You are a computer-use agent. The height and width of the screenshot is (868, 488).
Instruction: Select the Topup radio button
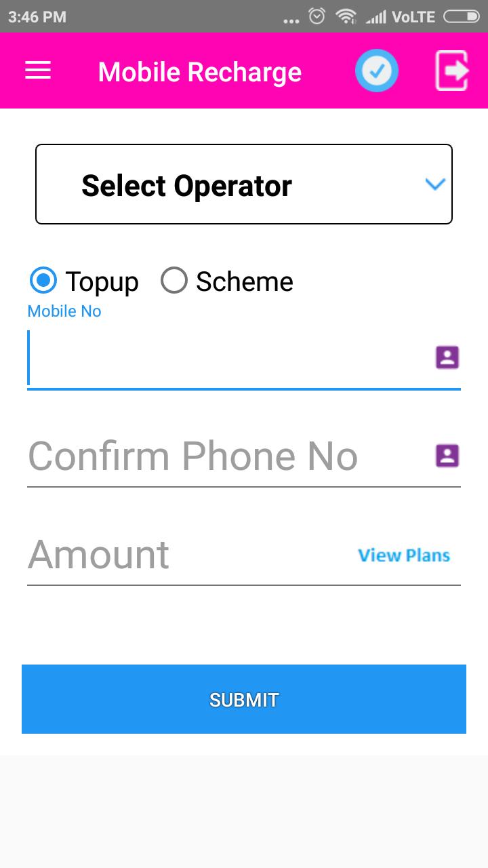point(44,280)
